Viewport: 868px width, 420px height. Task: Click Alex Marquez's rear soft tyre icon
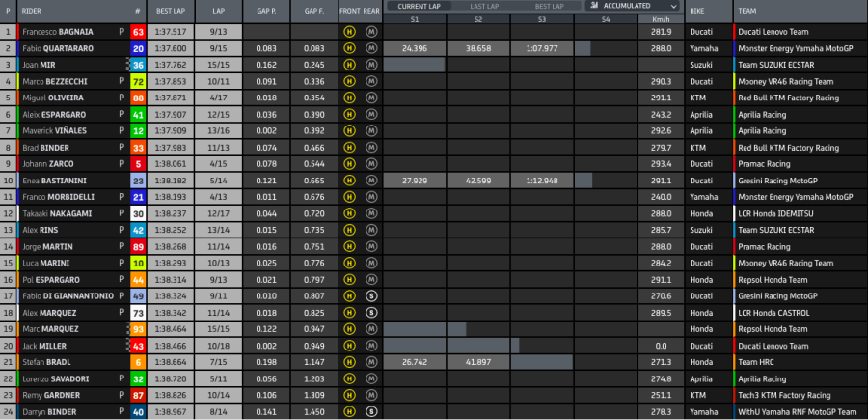click(371, 313)
